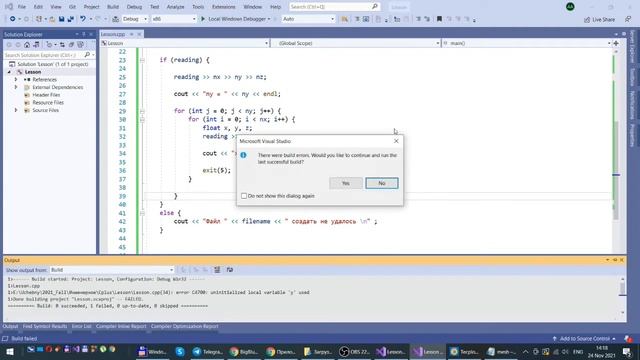640x360 pixels.
Task: Expand the Source Files node
Action: tap(16, 110)
